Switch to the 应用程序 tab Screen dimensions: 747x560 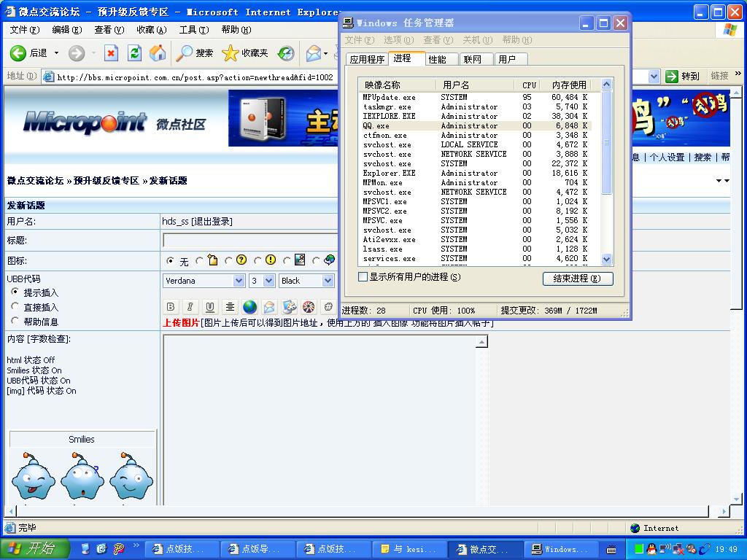tap(367, 59)
